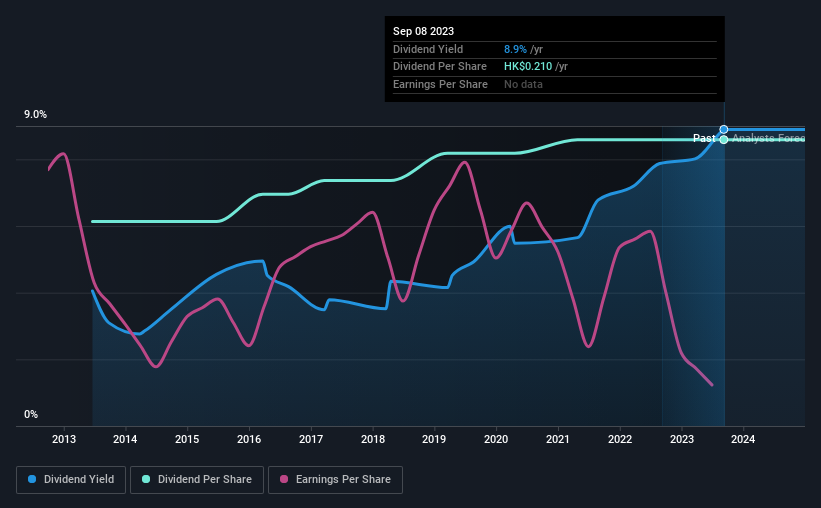
Task: Click the tooltip Dividend Per Share row label
Action: (x=440, y=67)
